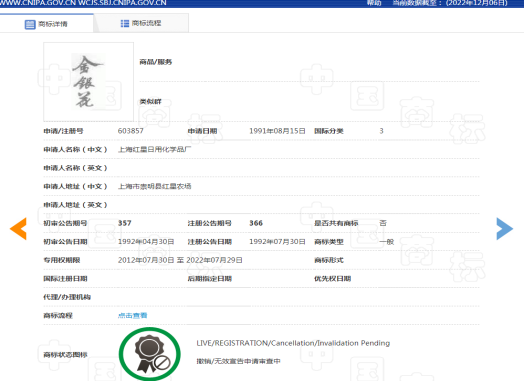Switch to the 商标流程 tab
The width and height of the screenshot is (525, 382).
click(141, 23)
